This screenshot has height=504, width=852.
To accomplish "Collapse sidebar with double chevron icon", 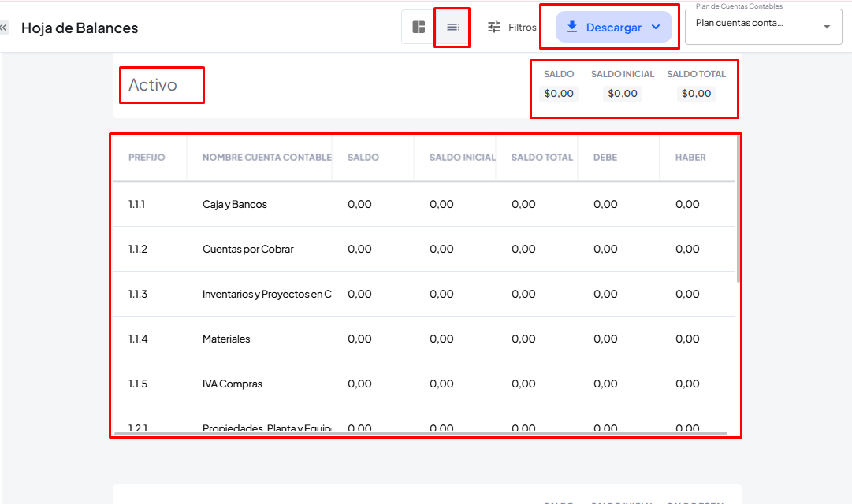I will click(x=4, y=27).
